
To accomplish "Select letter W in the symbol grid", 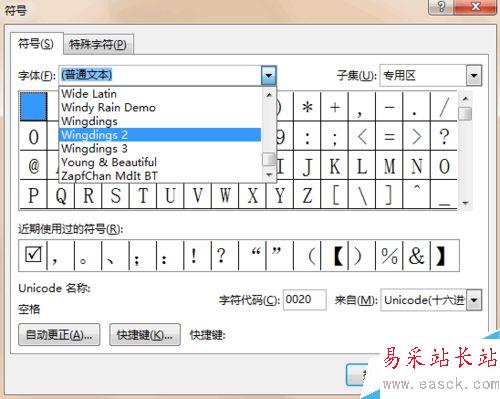I will coord(225,195).
